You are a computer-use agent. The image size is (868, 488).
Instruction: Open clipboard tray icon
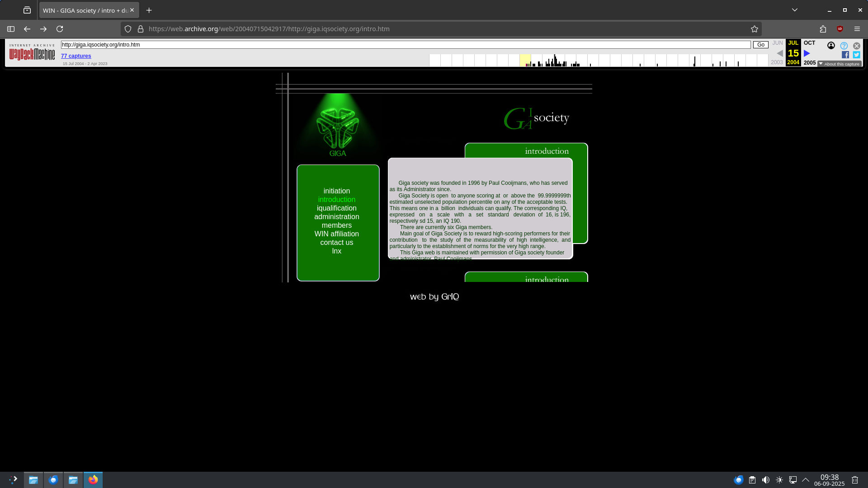[x=752, y=480]
